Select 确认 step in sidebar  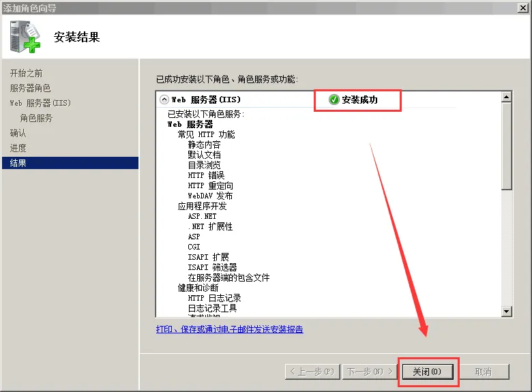(18, 133)
